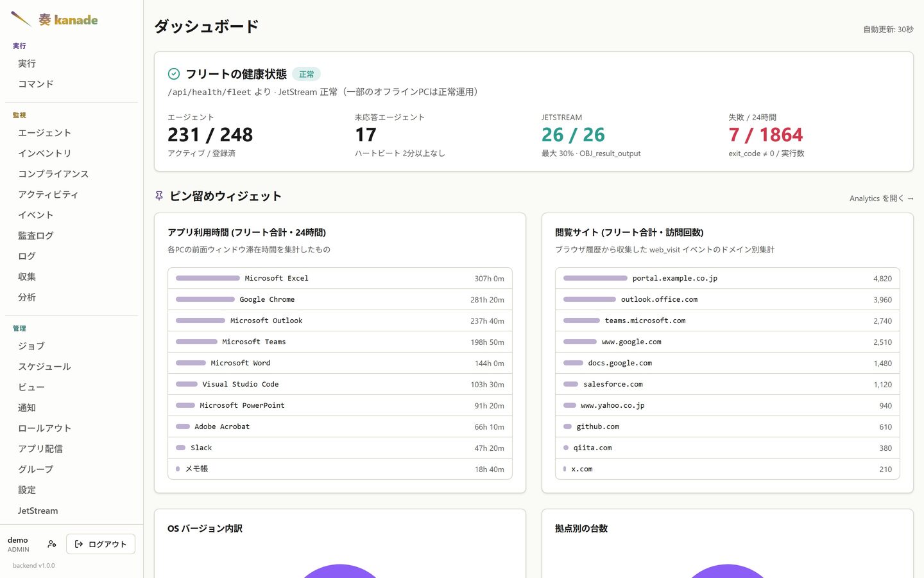Click the github.com row
The height and width of the screenshot is (578, 924).
click(x=728, y=426)
